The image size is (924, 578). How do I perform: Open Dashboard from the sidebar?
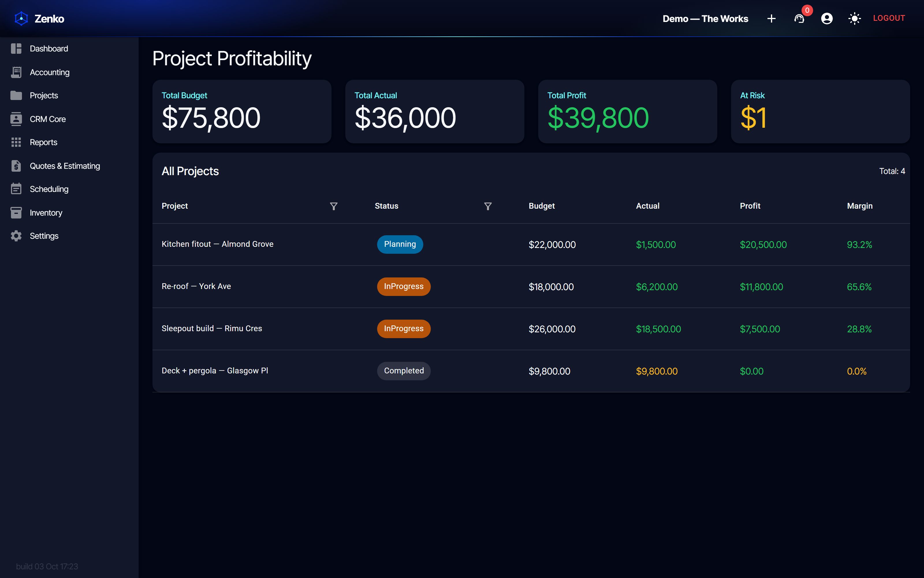coord(69,49)
